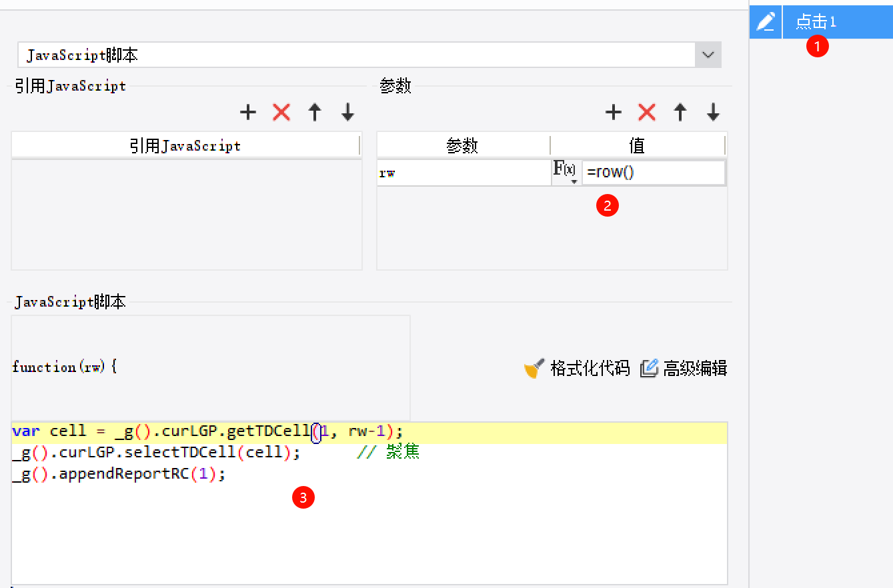Screen dimensions: 893x588
Task: Click the 格式化代码 format code button
Action: pos(577,368)
